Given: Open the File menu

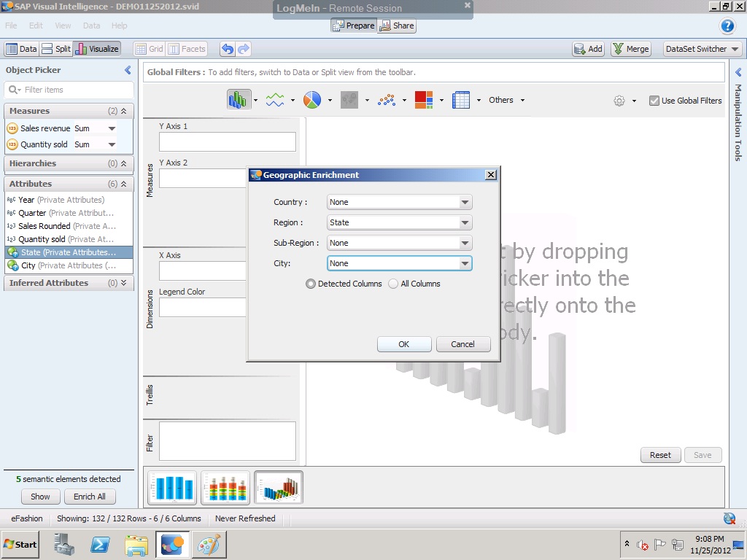Looking at the screenshot, I should click(11, 26).
